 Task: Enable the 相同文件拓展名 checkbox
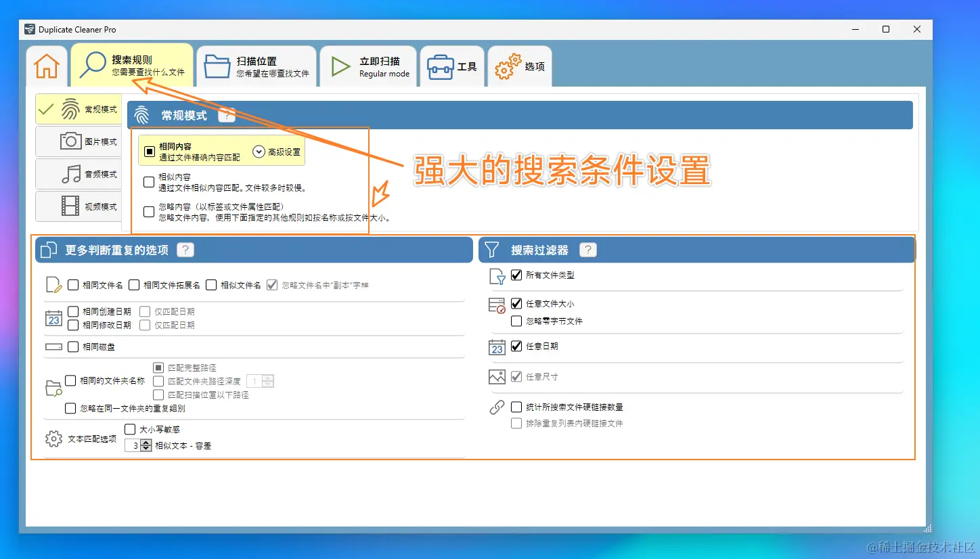coord(134,285)
